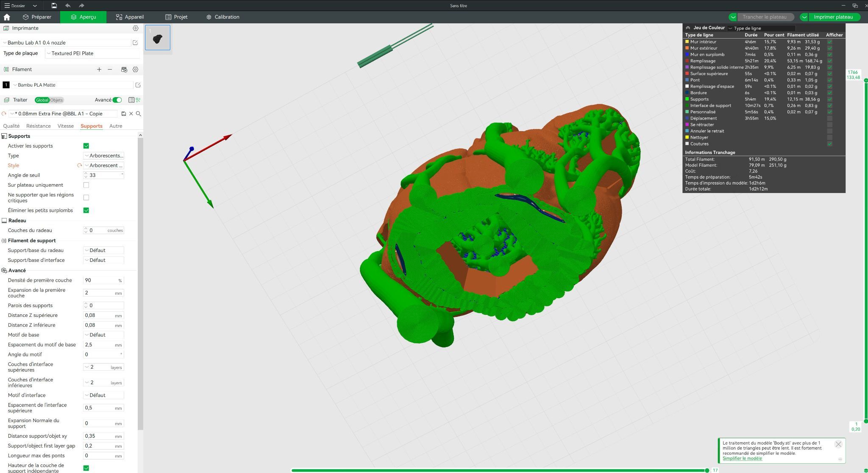Screen dimensions: 868x473
Task: Open printer settings gear icon
Action: [x=136, y=28]
